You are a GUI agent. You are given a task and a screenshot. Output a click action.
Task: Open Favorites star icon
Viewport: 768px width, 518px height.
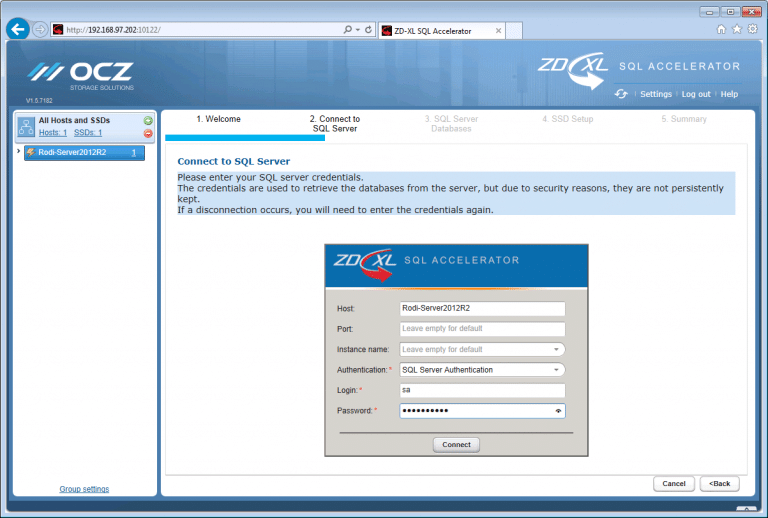[x=737, y=29]
